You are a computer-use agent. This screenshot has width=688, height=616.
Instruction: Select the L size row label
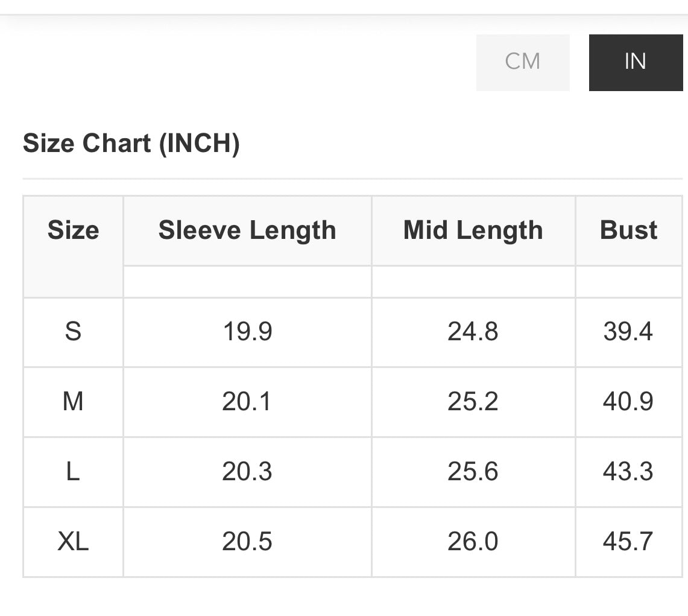[74, 472]
